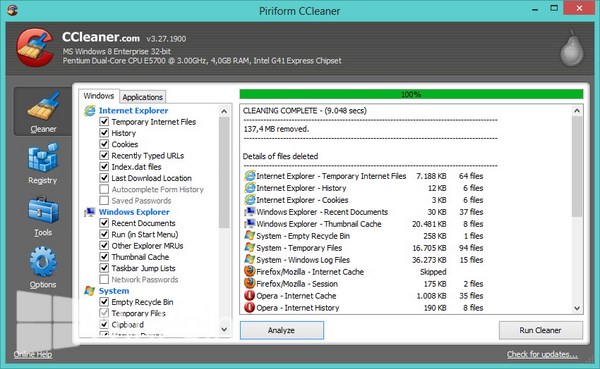The height and width of the screenshot is (369, 600).
Task: Toggle Recent Documents checkbox
Action: 104,223
